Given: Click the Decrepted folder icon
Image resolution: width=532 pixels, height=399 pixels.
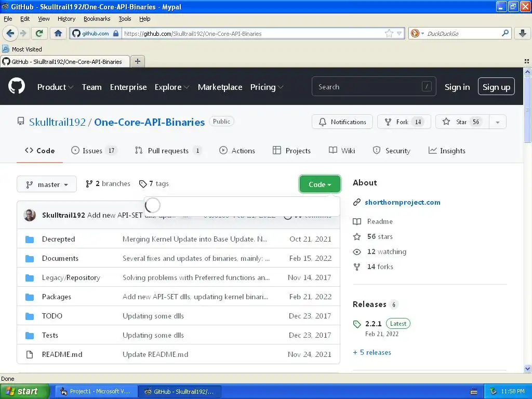Looking at the screenshot, I should click(x=30, y=239).
